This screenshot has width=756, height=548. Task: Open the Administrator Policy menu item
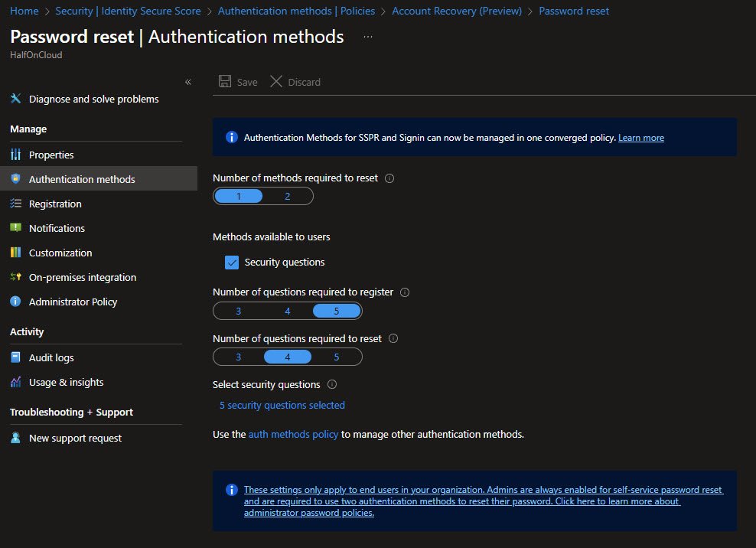tap(73, 302)
